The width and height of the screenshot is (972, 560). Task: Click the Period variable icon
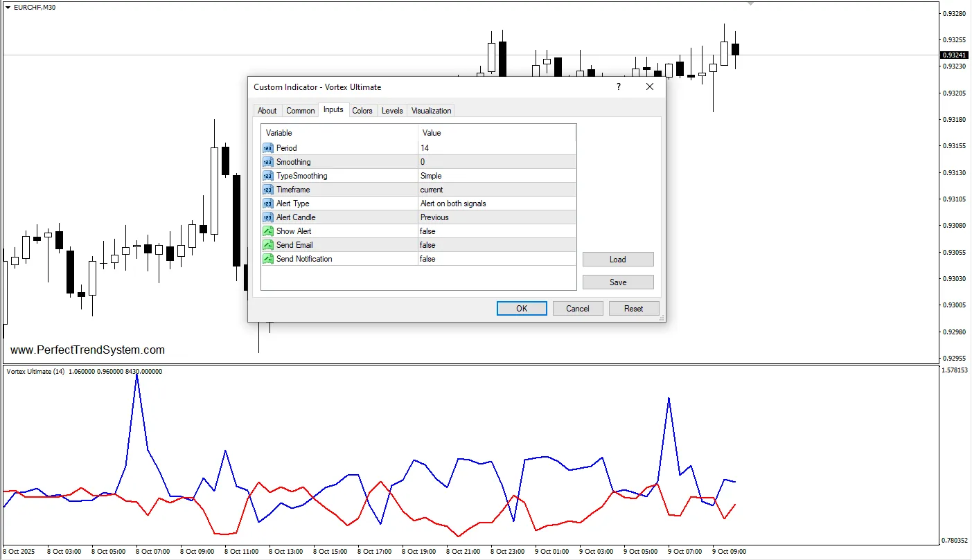[268, 148]
